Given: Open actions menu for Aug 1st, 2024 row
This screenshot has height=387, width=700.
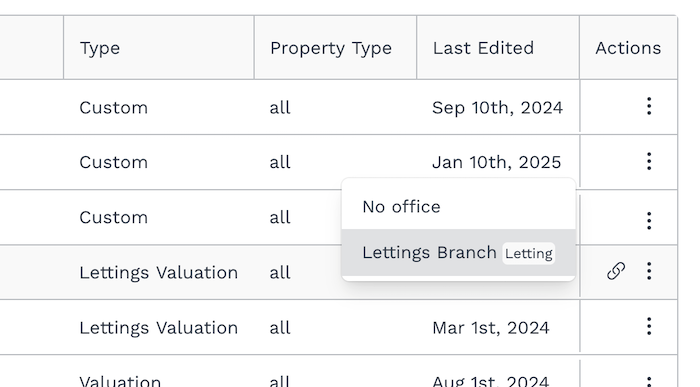Looking at the screenshot, I should click(649, 381).
